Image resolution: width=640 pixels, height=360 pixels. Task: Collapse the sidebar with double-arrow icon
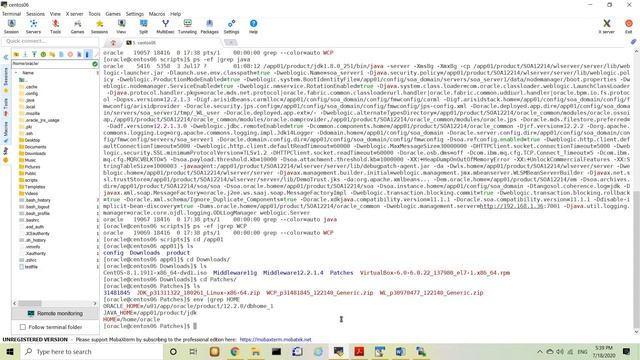coord(6,58)
